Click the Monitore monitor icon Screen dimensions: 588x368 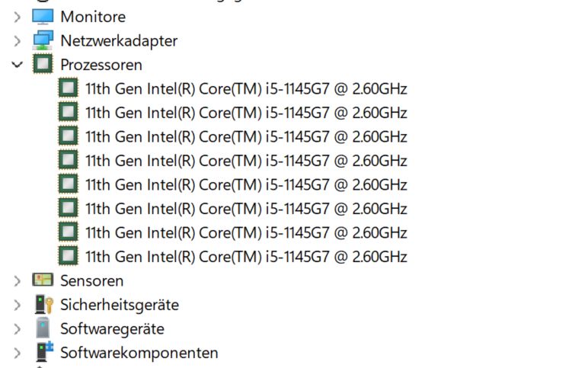point(43,16)
